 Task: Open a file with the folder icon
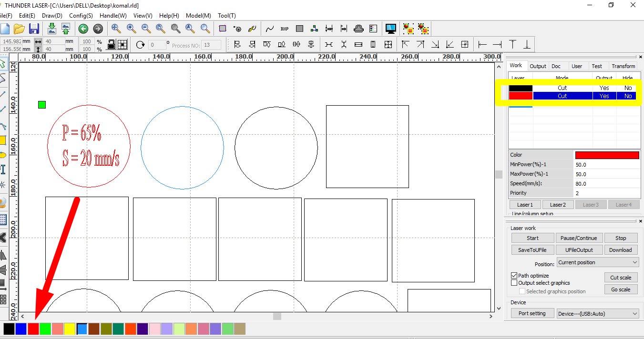pos(19,29)
